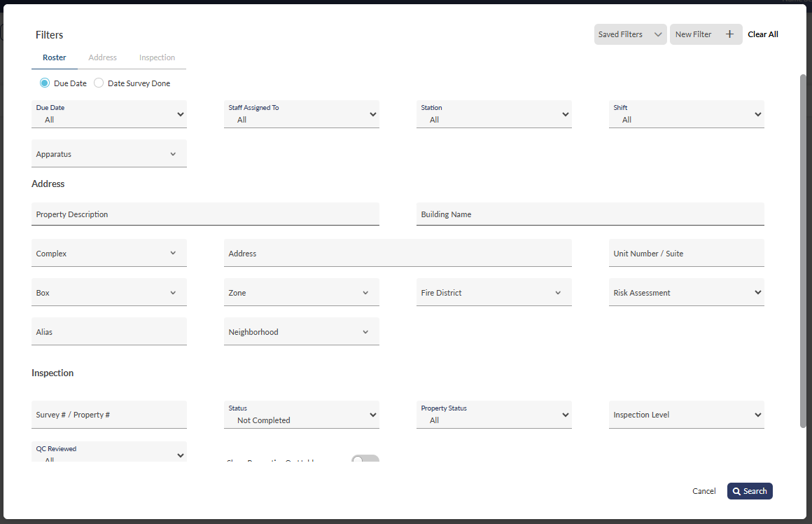Image resolution: width=812 pixels, height=524 pixels.
Task: Select the Date Survey Done radio option
Action: click(99, 83)
